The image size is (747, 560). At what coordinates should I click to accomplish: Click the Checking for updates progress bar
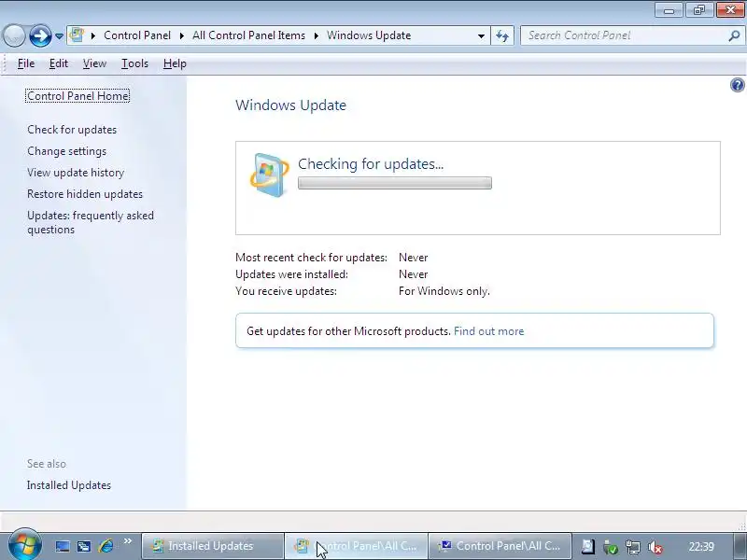point(394,183)
